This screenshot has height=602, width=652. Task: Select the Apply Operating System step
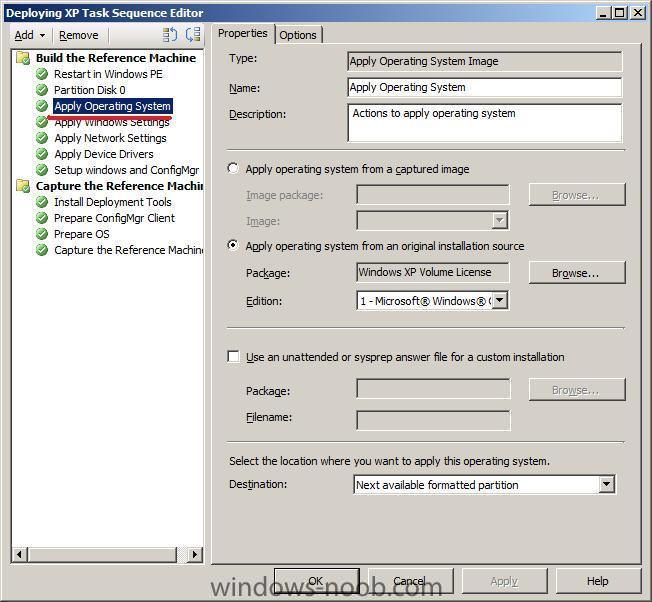(x=113, y=106)
